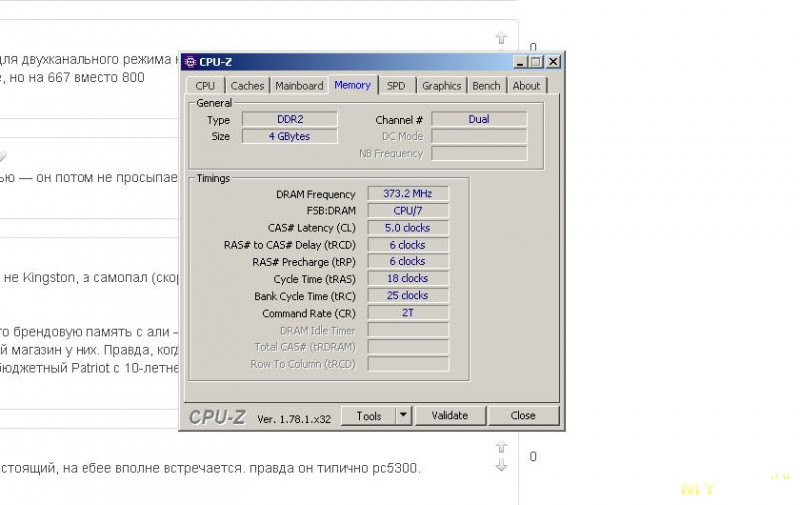Click the empty NB Frequency field
This screenshot has width=800, height=505.
pyautogui.click(x=479, y=153)
